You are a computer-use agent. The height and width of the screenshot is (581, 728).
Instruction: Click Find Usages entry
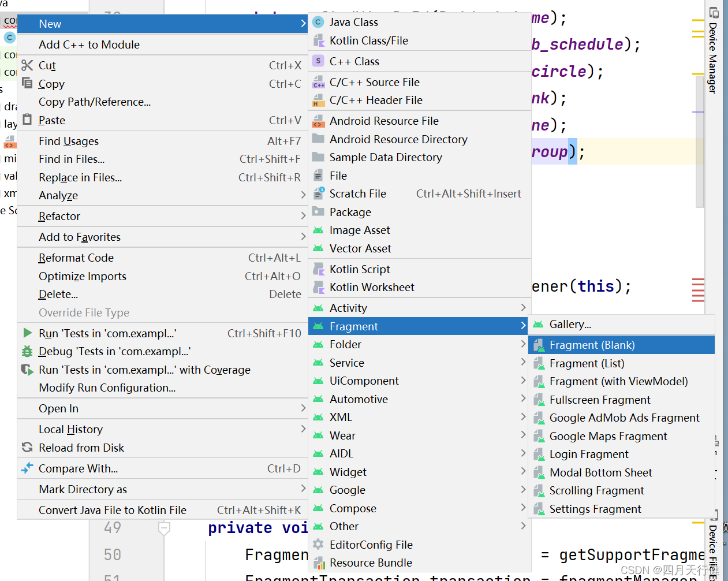click(x=162, y=141)
